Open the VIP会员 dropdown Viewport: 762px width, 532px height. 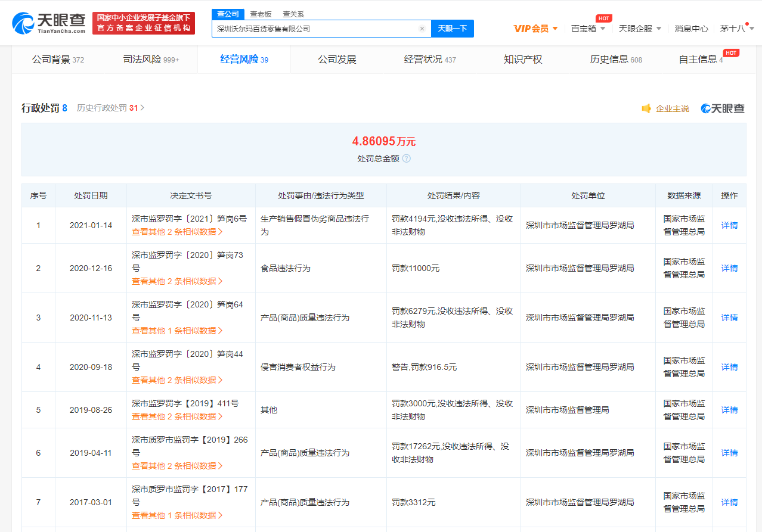pos(535,29)
